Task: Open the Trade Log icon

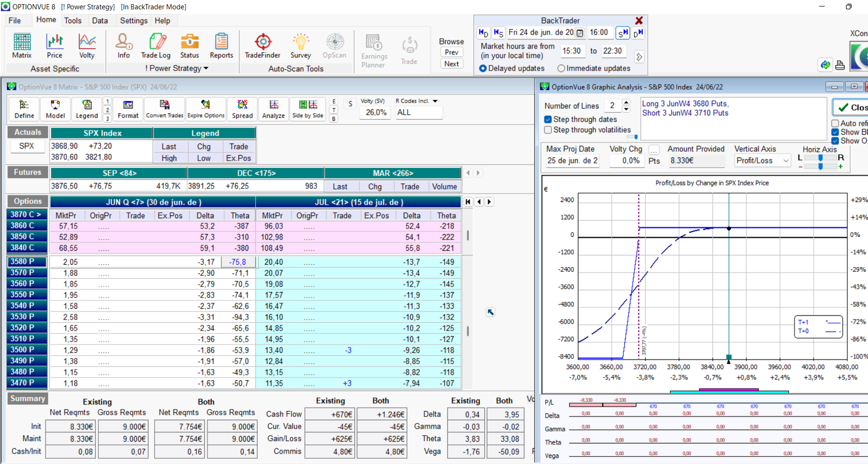Action: [x=156, y=46]
